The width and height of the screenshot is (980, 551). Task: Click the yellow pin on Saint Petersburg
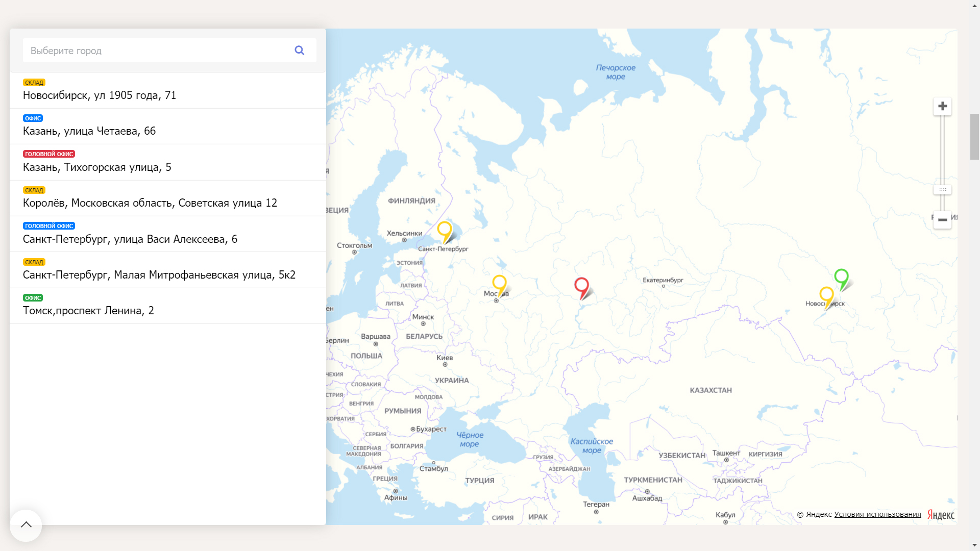(445, 230)
